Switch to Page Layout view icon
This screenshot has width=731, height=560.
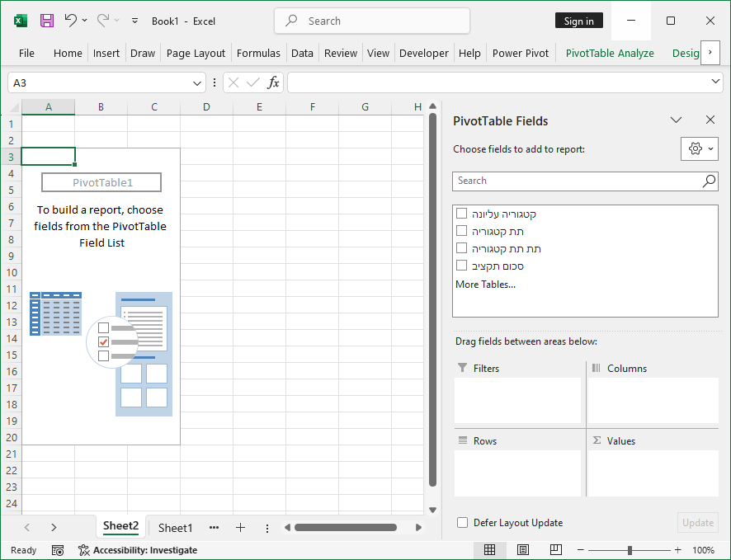tap(522, 550)
